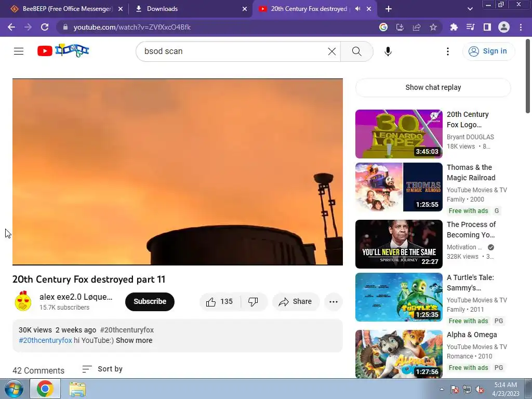
Task: Click the taskbar clock 5:14 AM
Action: [x=506, y=389]
